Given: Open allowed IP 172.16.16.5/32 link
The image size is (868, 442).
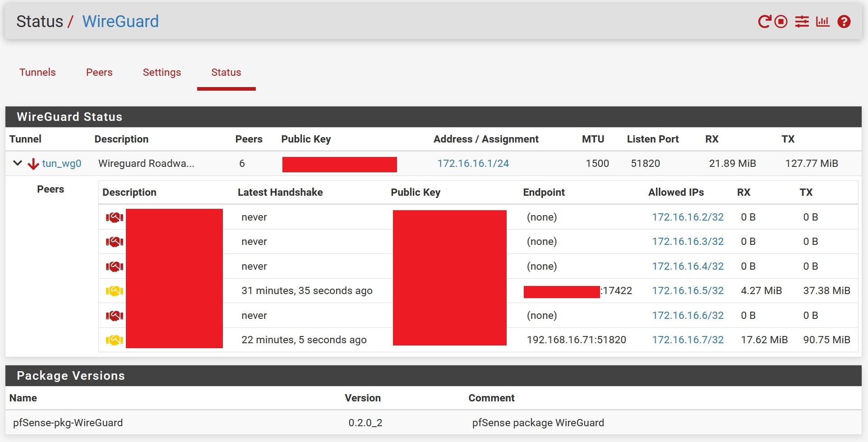Looking at the screenshot, I should point(688,290).
